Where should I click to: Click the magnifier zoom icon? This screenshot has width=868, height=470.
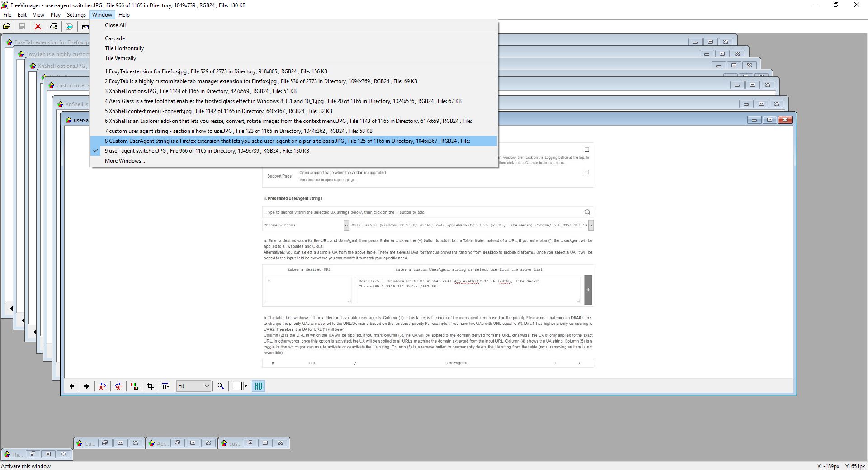coord(221,386)
